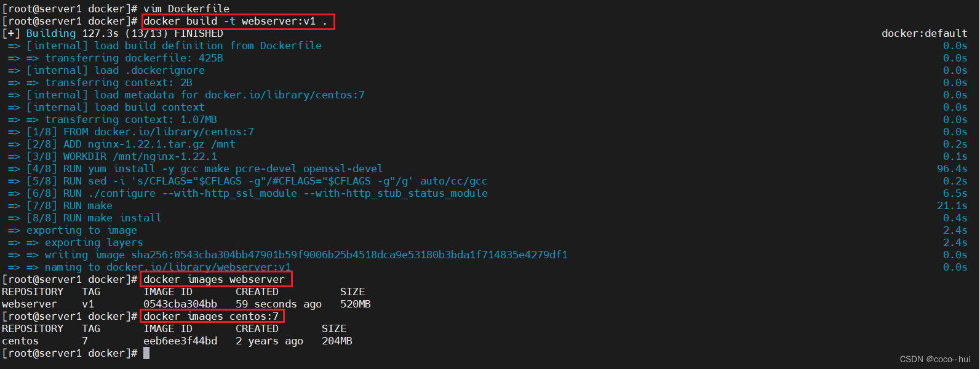
Task: Click the webserver image ID 0543cba304bb
Action: (x=180, y=304)
